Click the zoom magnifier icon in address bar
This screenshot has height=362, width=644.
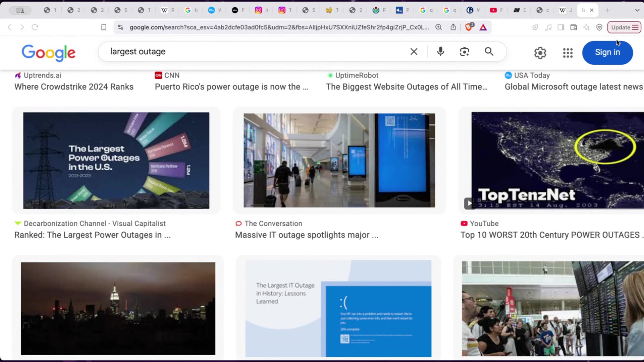point(439,27)
